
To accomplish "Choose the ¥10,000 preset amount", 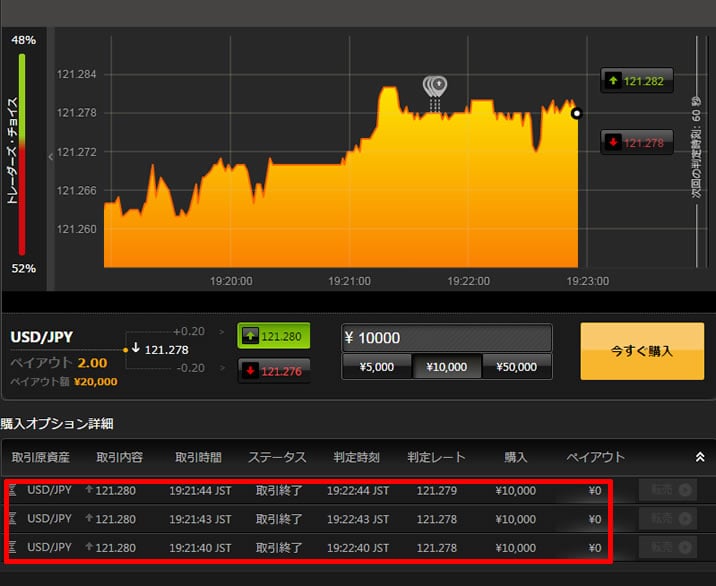I will point(447,367).
